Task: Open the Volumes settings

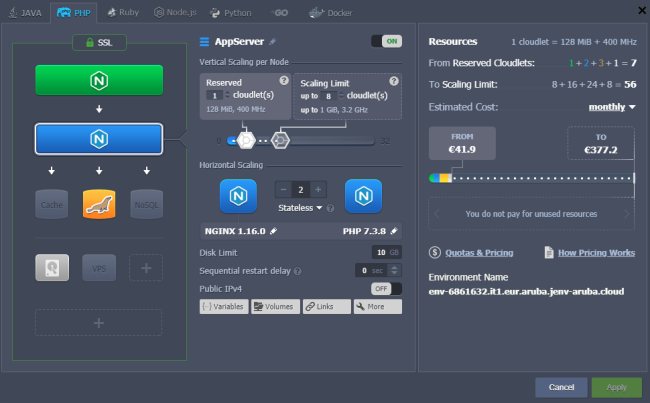Action: click(275, 306)
